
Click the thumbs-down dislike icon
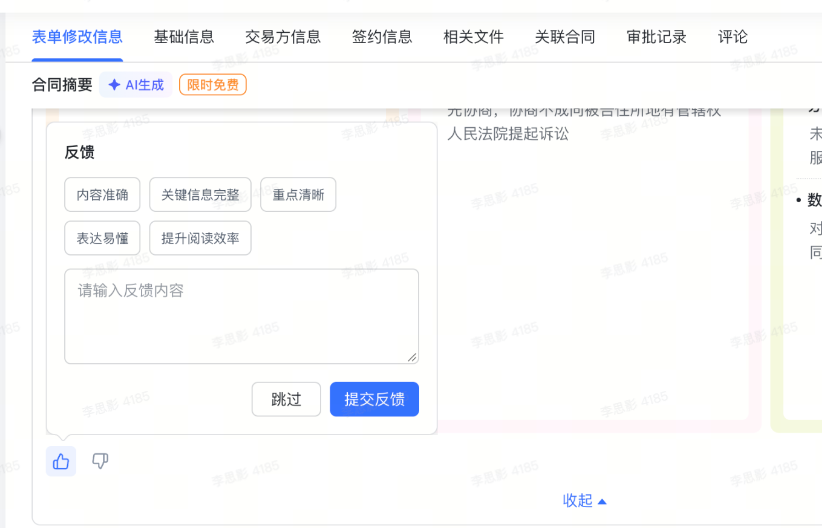pos(100,461)
